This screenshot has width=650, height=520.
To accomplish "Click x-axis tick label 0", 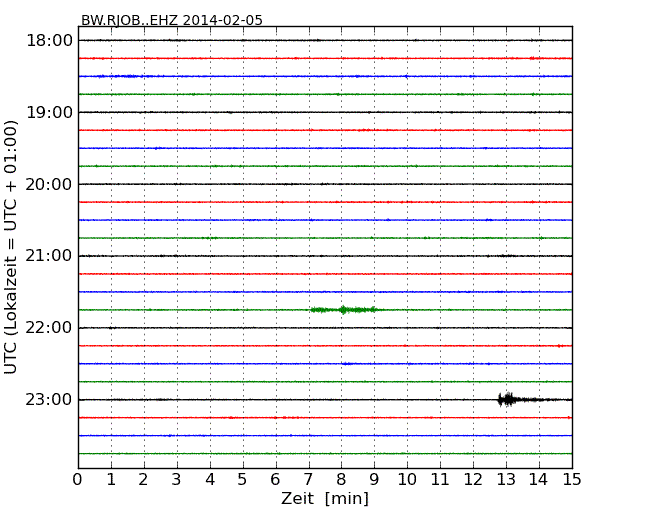I will 78,480.
